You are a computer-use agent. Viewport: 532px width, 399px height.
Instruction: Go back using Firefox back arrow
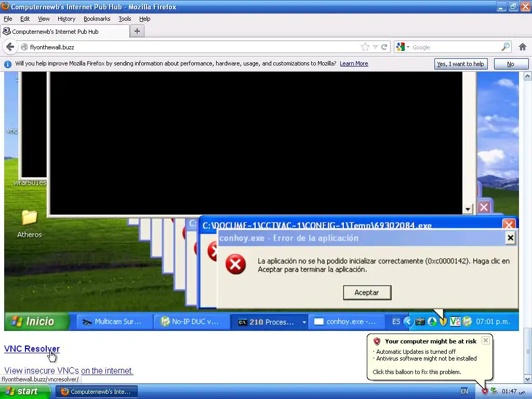(x=10, y=47)
